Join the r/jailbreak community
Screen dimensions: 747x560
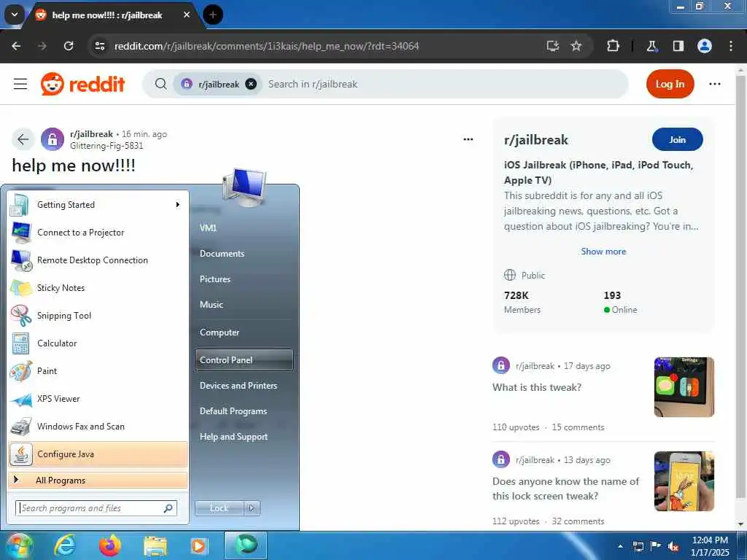677,139
